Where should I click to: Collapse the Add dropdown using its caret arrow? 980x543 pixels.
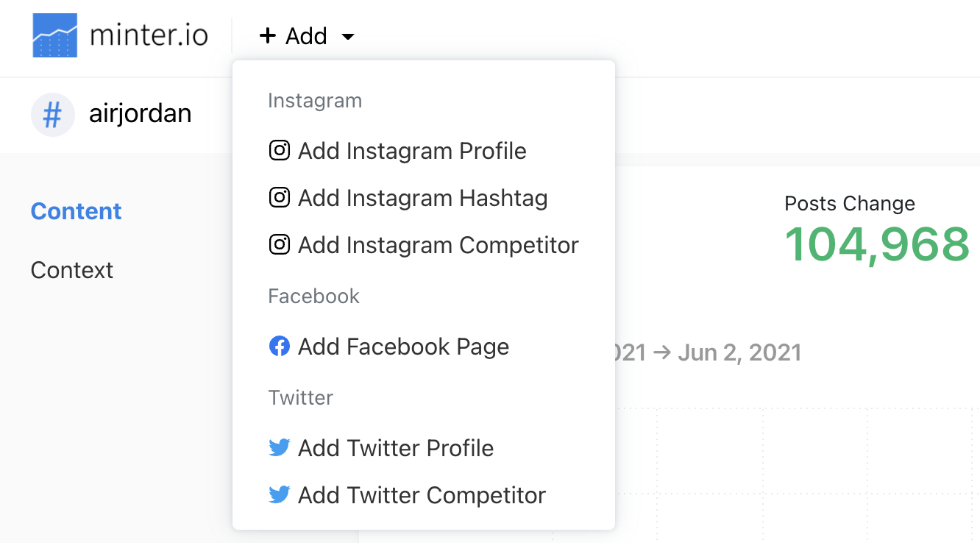coord(348,36)
